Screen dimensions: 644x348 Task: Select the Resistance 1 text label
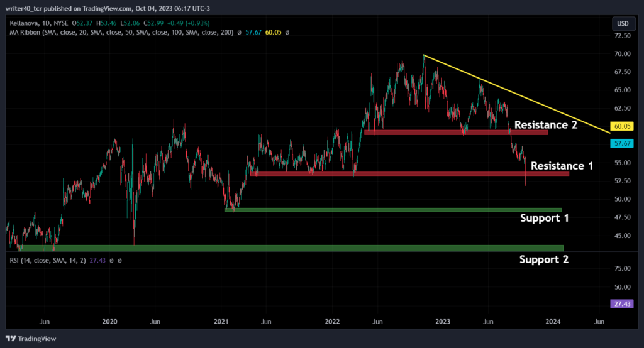(x=562, y=166)
